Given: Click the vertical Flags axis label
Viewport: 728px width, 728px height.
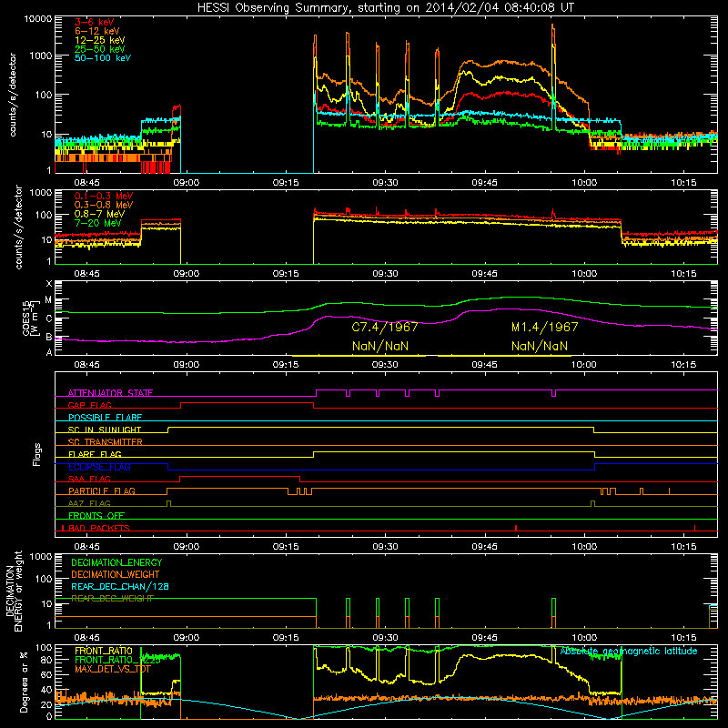Looking at the screenshot, I should pos(37,454).
